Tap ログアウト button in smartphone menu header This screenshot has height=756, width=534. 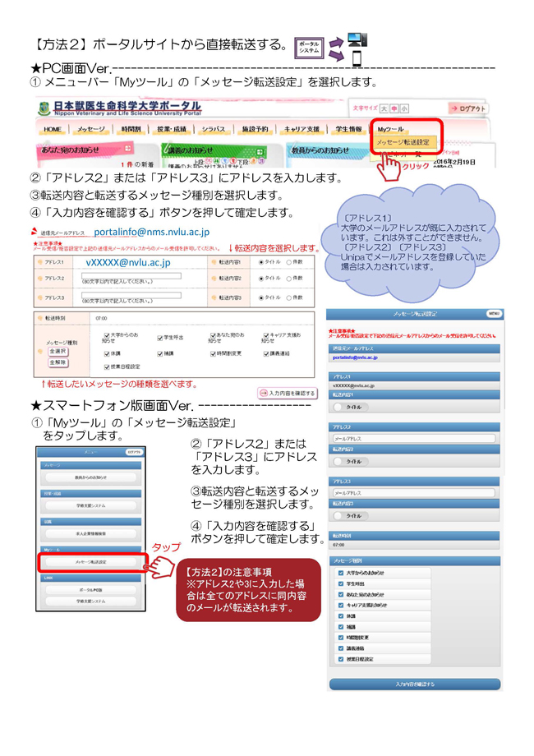(x=134, y=452)
